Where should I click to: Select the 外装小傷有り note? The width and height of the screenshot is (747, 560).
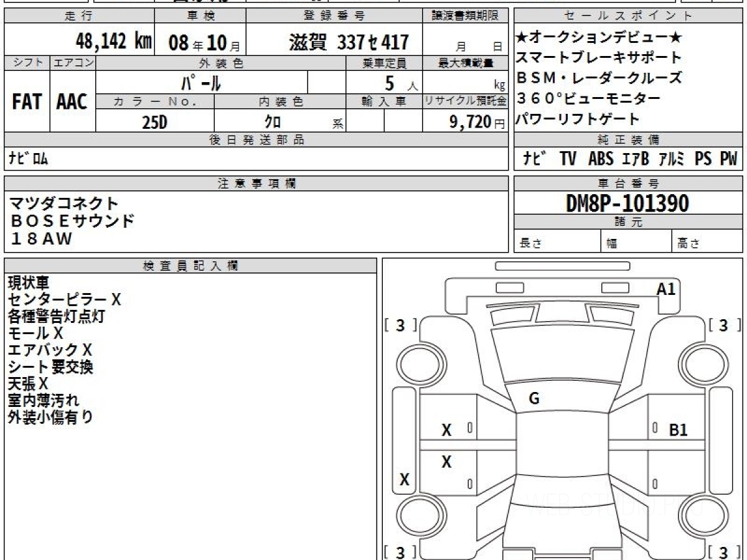pos(51,418)
